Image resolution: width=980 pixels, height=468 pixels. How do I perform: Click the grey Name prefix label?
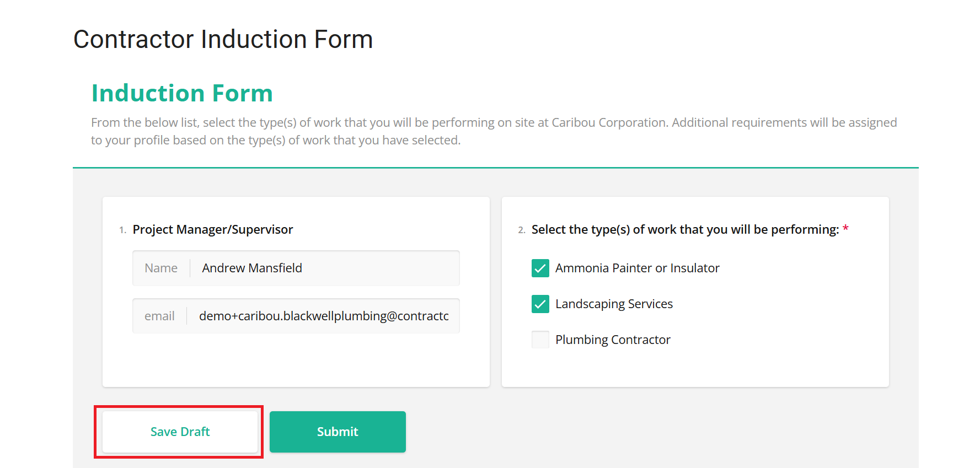click(x=161, y=268)
